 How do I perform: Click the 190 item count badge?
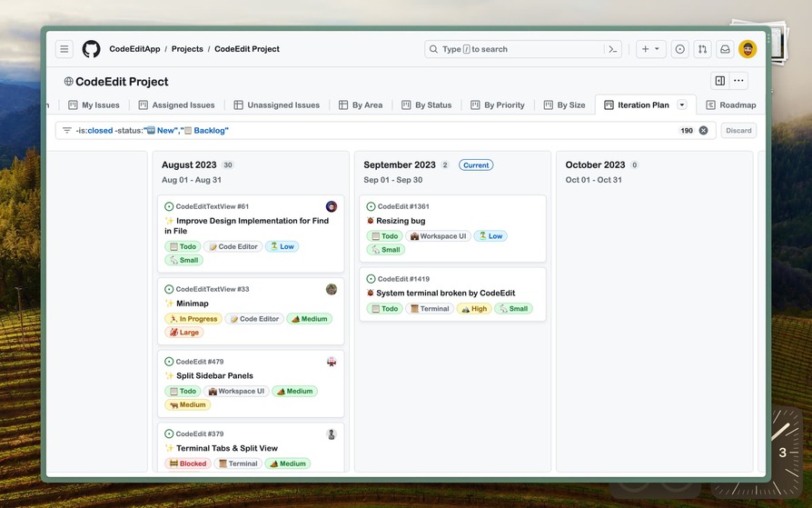click(x=687, y=131)
